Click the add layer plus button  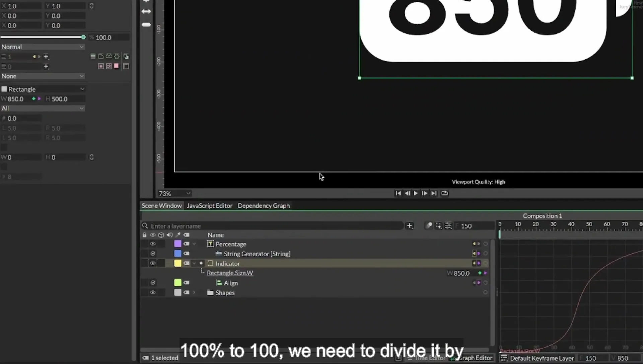click(409, 226)
